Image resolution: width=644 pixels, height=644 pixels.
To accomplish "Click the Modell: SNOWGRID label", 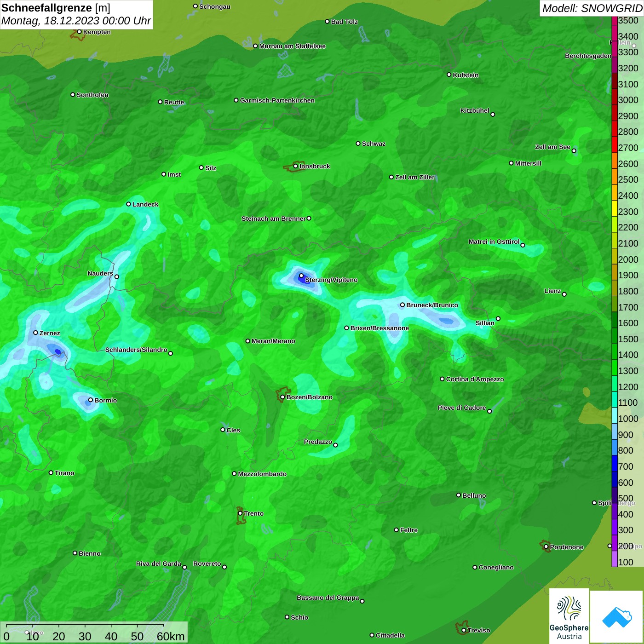I will [x=592, y=8].
